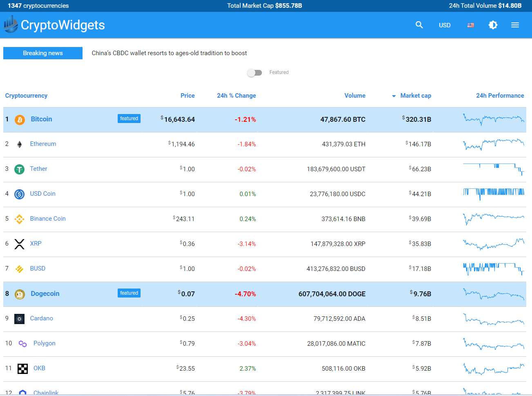This screenshot has width=532, height=396.
Task: Click the Breaking news button
Action: click(43, 53)
